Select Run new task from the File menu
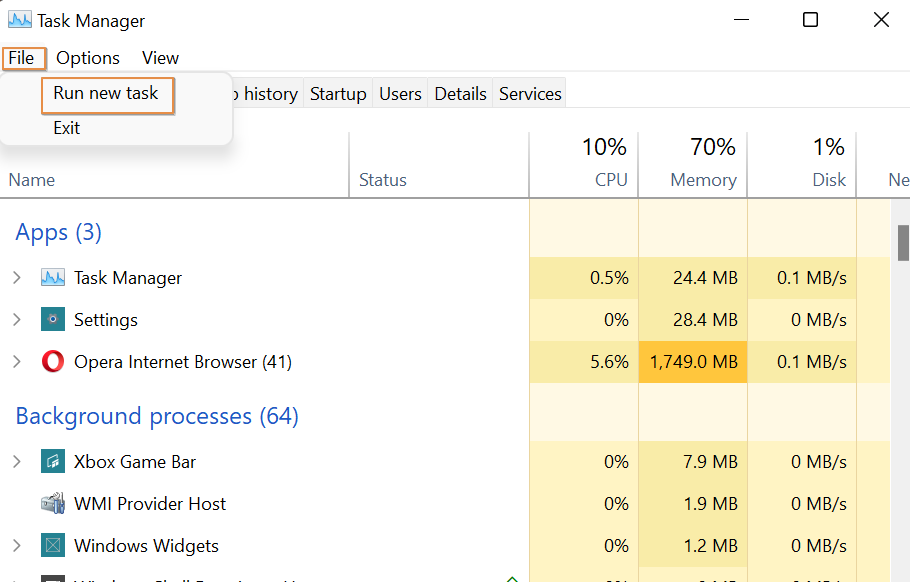 (107, 93)
